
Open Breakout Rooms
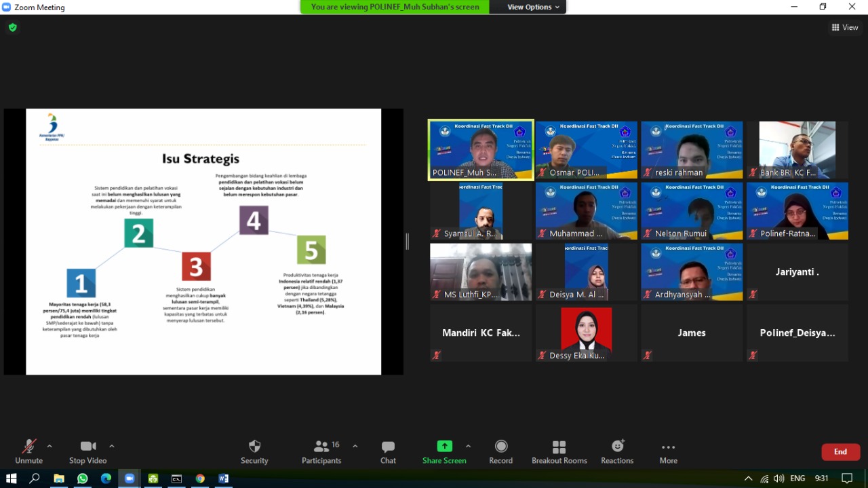coord(559,451)
